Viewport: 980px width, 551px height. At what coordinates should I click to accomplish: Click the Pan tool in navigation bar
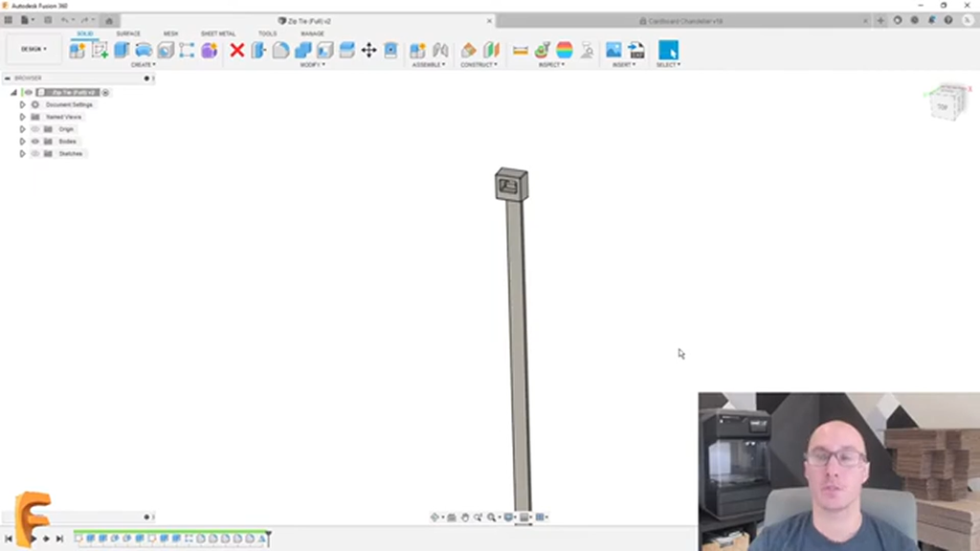(465, 517)
